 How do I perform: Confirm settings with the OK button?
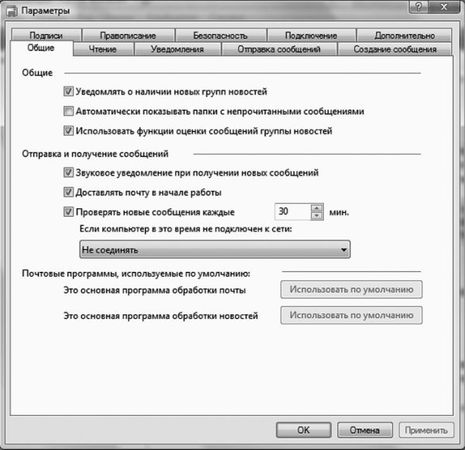303,430
